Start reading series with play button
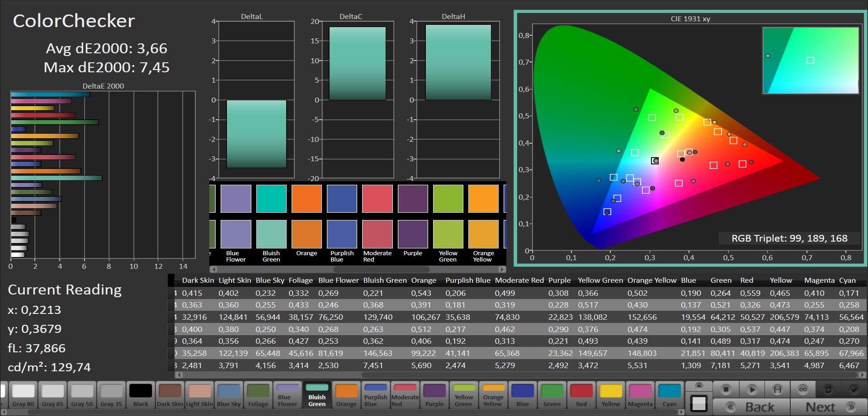Viewport: 868px width, 416px height. [x=752, y=389]
